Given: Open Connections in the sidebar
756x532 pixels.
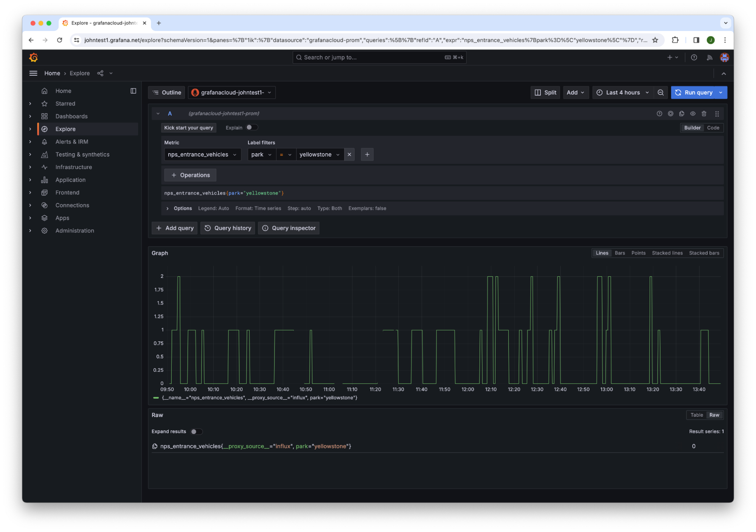Looking at the screenshot, I should (72, 205).
